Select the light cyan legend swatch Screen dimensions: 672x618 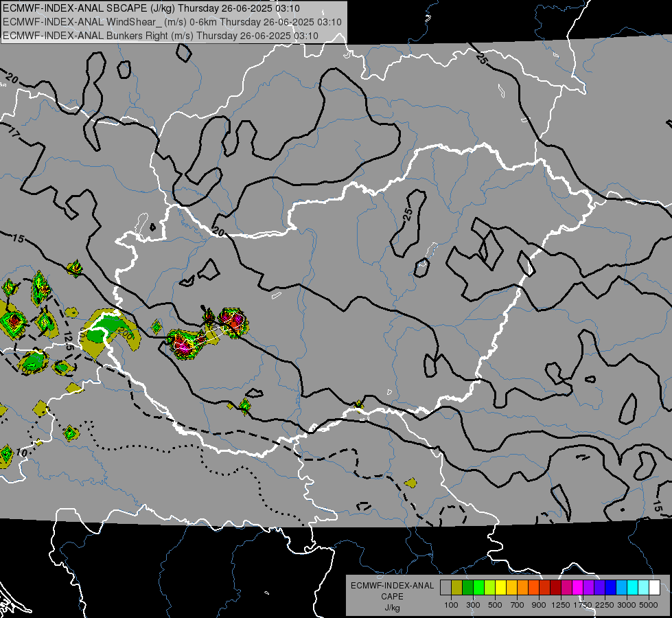[643, 588]
